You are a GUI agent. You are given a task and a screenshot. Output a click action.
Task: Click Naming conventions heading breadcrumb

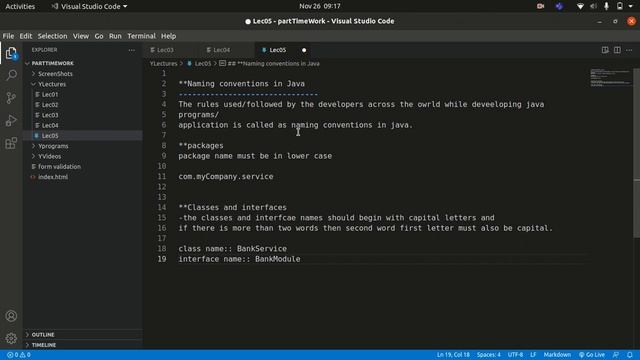[x=273, y=64]
